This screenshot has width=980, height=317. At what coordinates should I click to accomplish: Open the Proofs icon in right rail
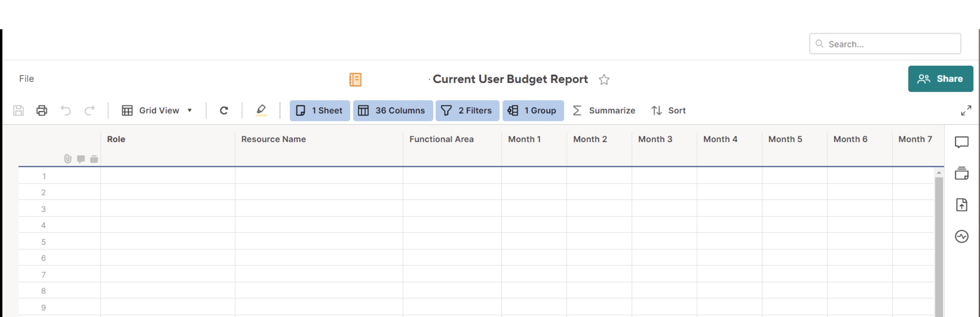pos(961,173)
